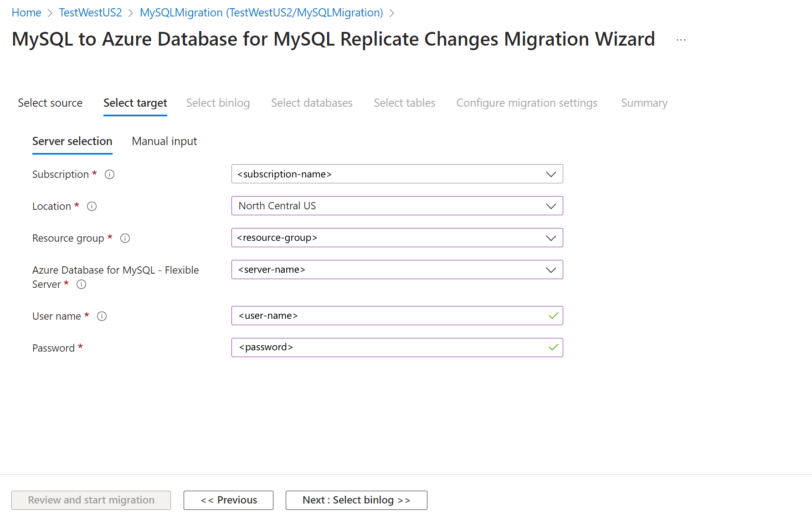Click the Previous button
The width and height of the screenshot is (812, 519).
click(x=228, y=500)
